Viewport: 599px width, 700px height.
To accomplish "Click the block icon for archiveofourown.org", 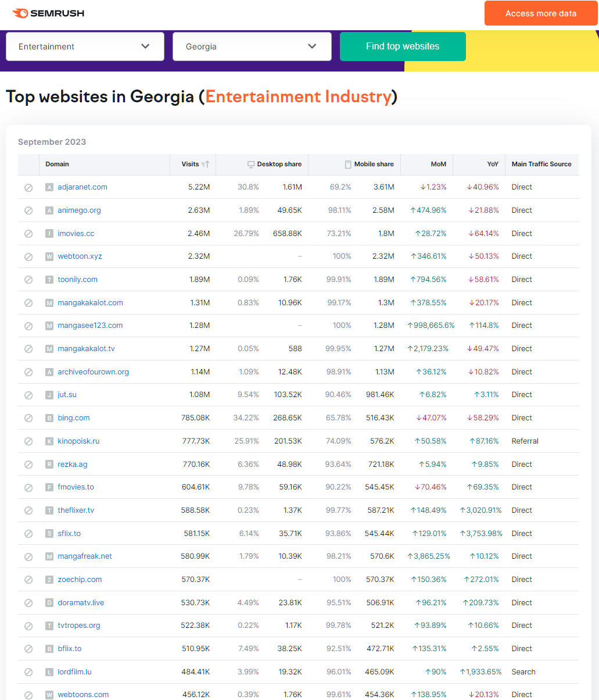I will point(28,372).
